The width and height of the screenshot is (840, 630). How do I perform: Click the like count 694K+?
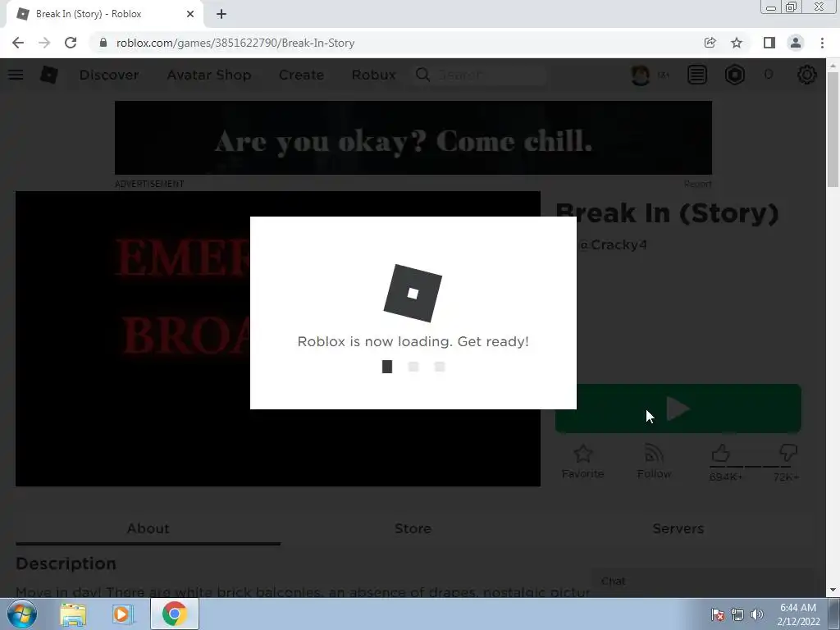tap(725, 477)
